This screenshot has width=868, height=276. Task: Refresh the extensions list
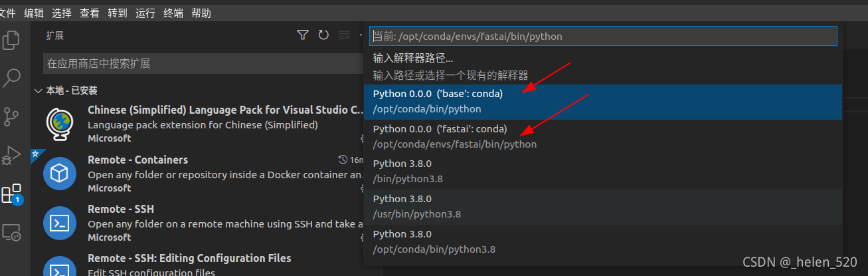click(x=323, y=35)
